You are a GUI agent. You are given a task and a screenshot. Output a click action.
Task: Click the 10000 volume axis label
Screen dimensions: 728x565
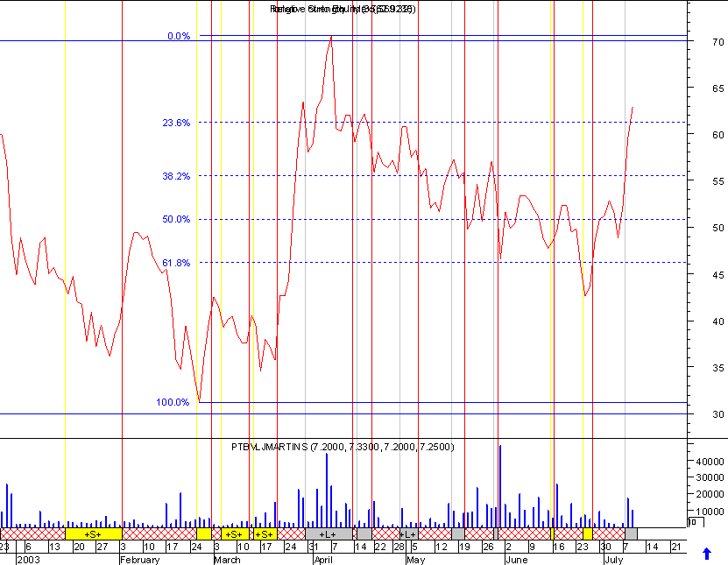(710, 512)
